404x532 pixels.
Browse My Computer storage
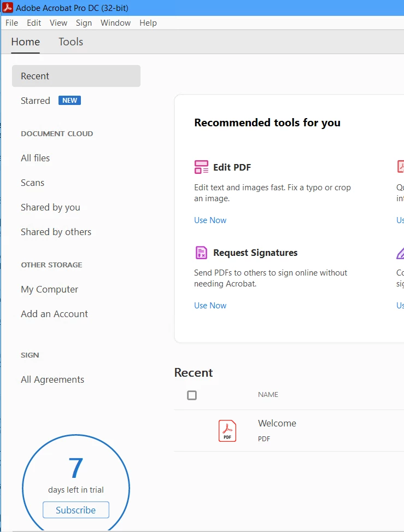(50, 289)
